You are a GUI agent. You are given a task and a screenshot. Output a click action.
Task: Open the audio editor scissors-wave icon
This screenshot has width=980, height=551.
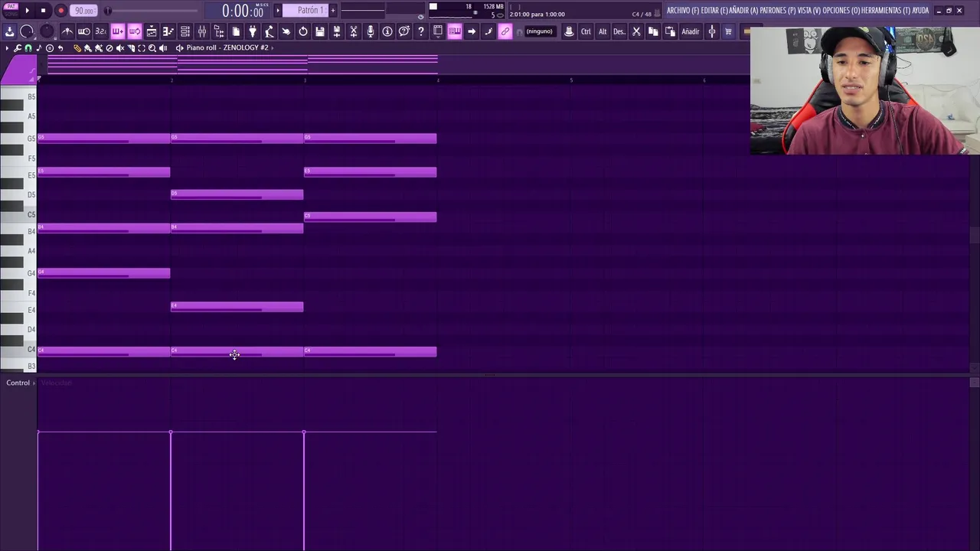354,31
